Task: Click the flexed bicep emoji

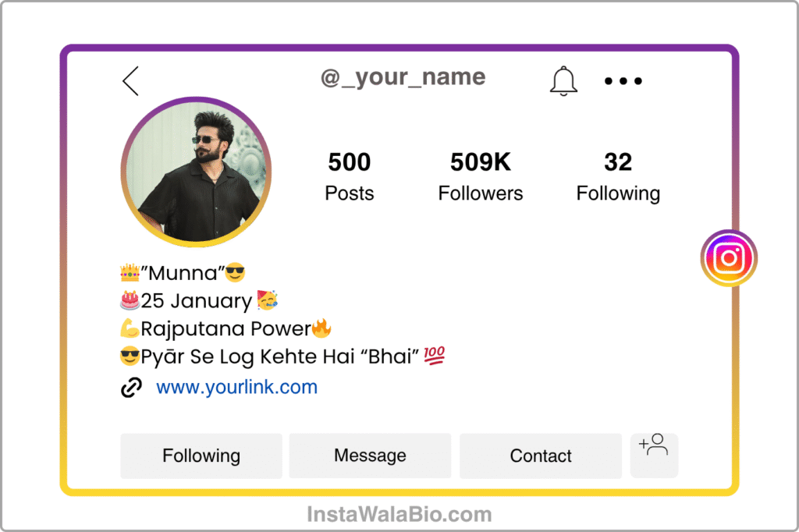Action: pyautogui.click(x=130, y=328)
